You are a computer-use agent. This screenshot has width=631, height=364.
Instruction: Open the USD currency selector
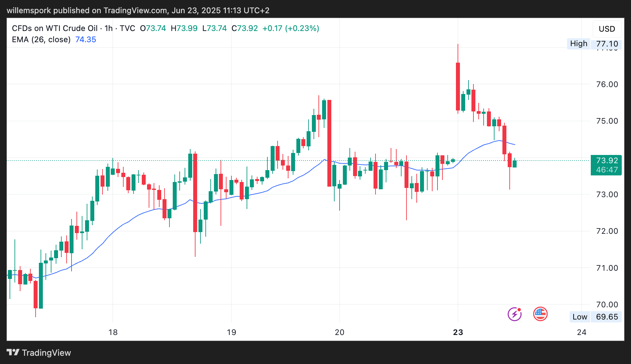(607, 29)
